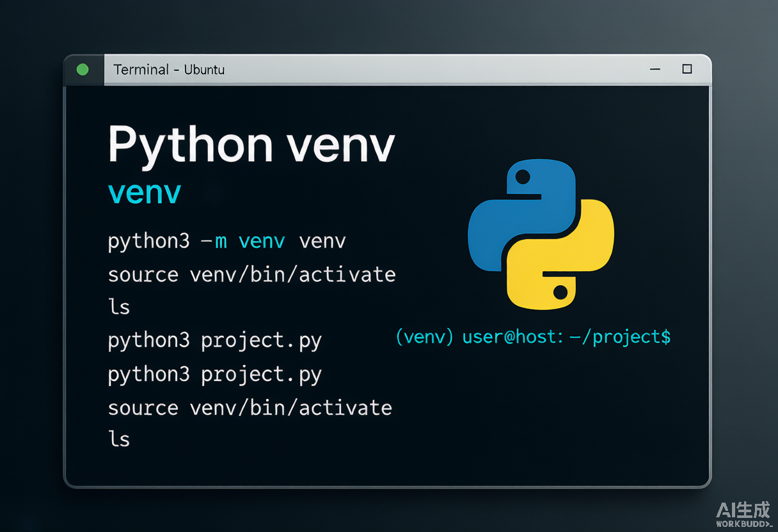Click 'source venv/bin/activate' directly below 'python3 -m venv'
This screenshot has height=532, width=778.
(x=252, y=274)
